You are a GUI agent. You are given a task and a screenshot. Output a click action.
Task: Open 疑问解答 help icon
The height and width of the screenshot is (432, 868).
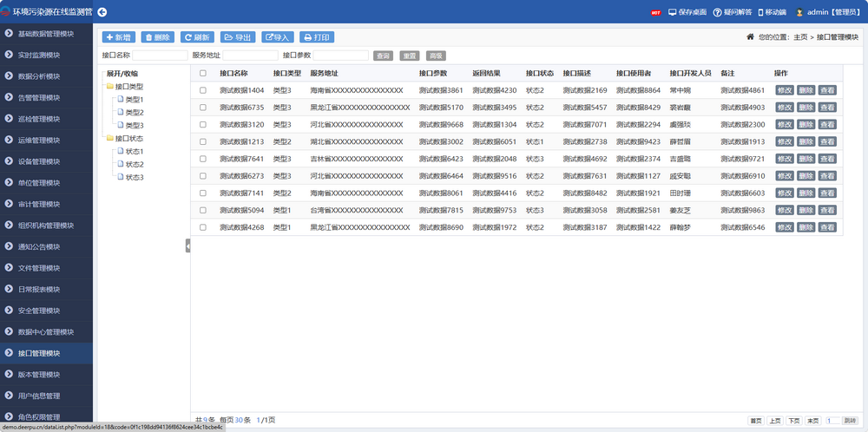[717, 13]
